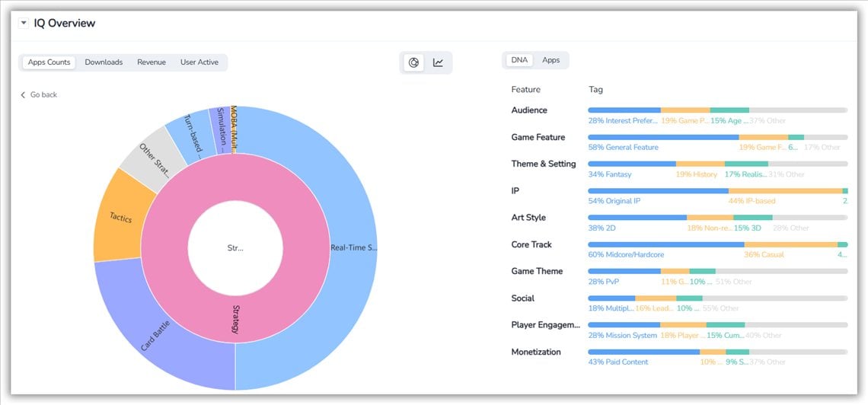Click 43% Paid Content tag text
This screenshot has height=405, width=868.
pyautogui.click(x=618, y=362)
